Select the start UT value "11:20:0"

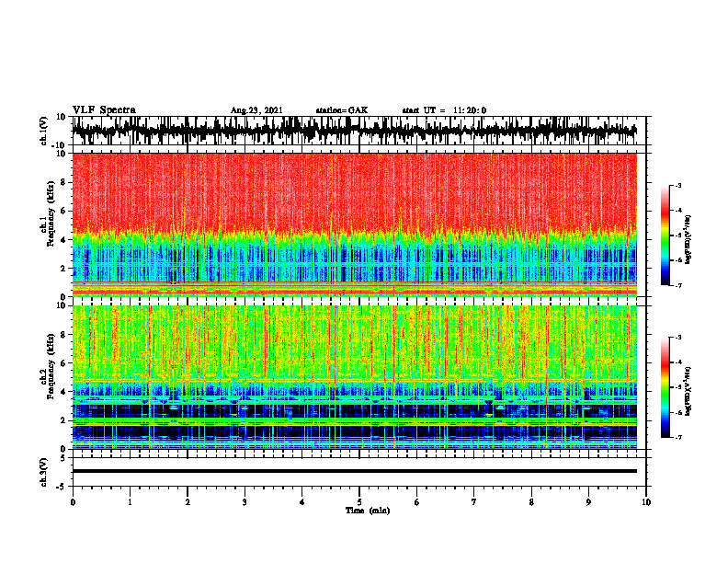pyautogui.click(x=470, y=110)
